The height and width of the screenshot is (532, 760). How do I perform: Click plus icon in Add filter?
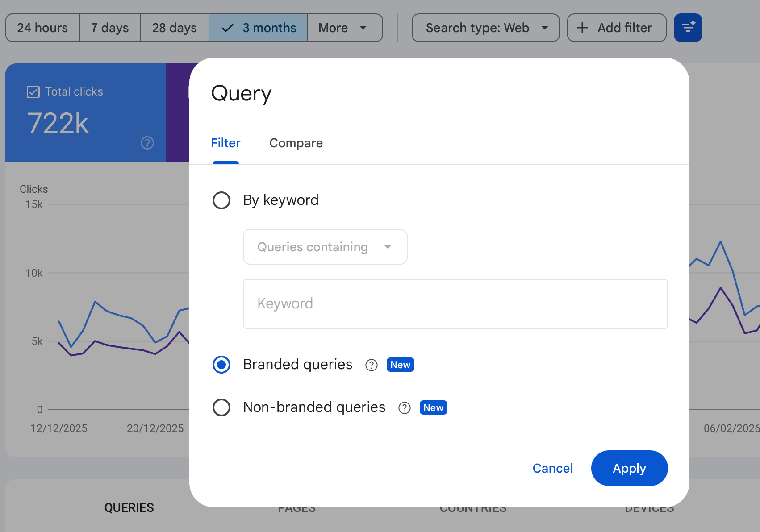coord(582,28)
